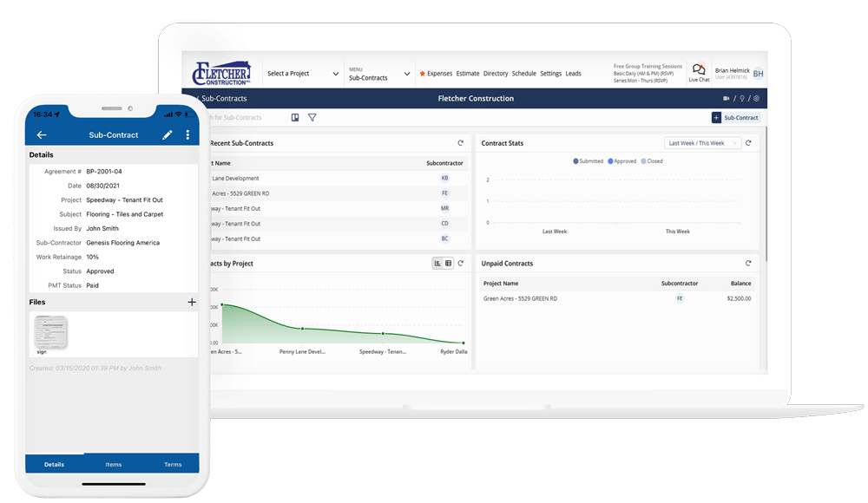This screenshot has height=503, width=868.
Task: Click the dashboard vertical scrollbar
Action: pos(766,193)
